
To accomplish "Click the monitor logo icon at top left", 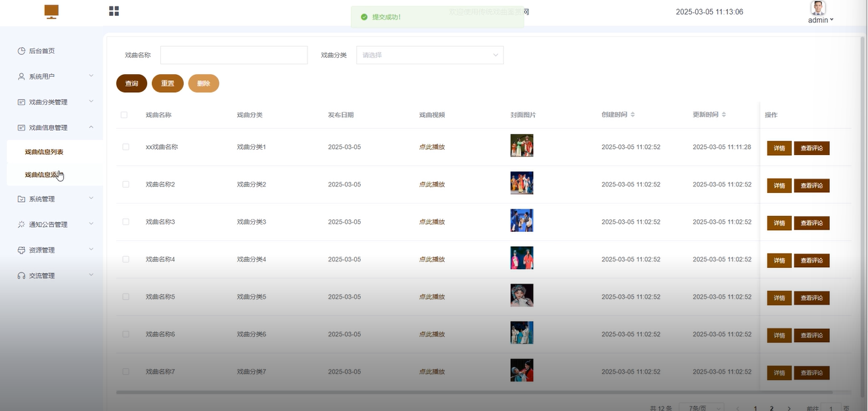I will tap(51, 12).
